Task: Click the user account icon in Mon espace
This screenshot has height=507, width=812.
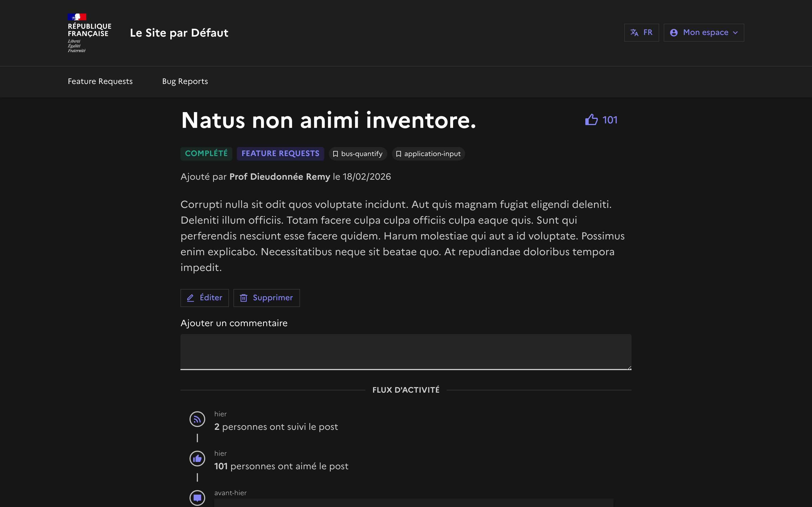Action: tap(673, 32)
